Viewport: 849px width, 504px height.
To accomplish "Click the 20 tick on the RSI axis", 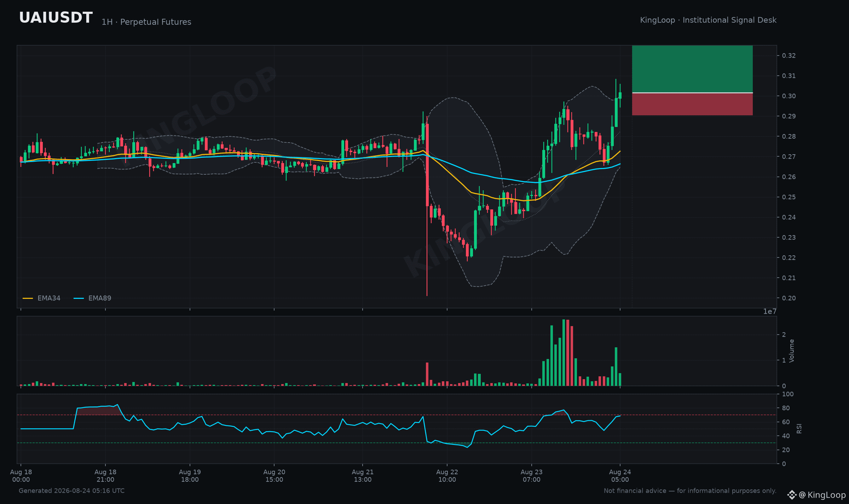I will click(x=786, y=450).
